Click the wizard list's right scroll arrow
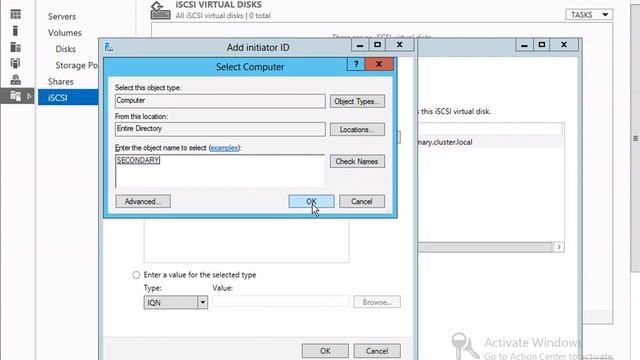Image resolution: width=640 pixels, height=360 pixels. (559, 247)
